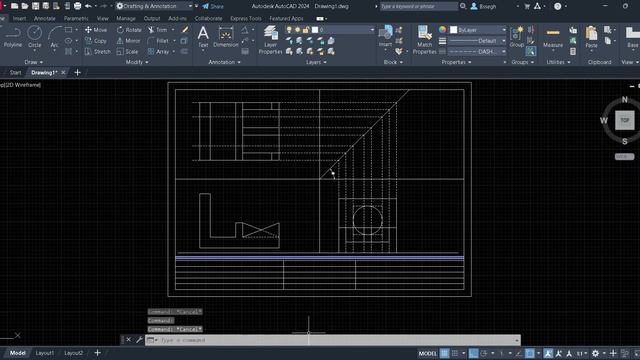
Task: Click the Plot printer icon in toolbar
Action: (78, 6)
